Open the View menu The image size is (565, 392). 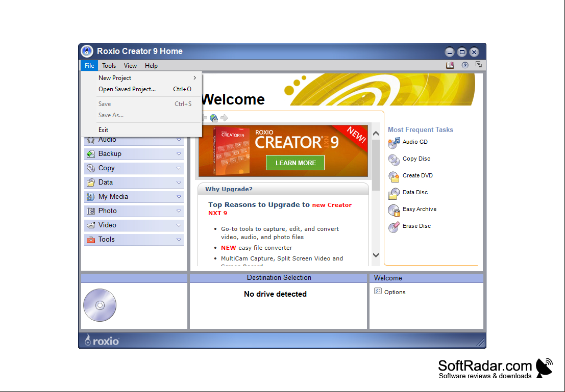[x=130, y=66]
